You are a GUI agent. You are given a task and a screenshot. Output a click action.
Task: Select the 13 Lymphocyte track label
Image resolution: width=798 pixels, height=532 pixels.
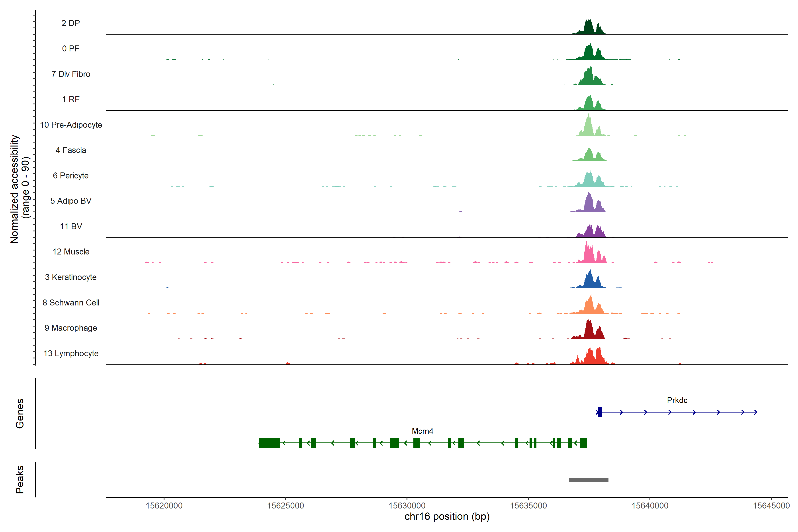(x=71, y=353)
